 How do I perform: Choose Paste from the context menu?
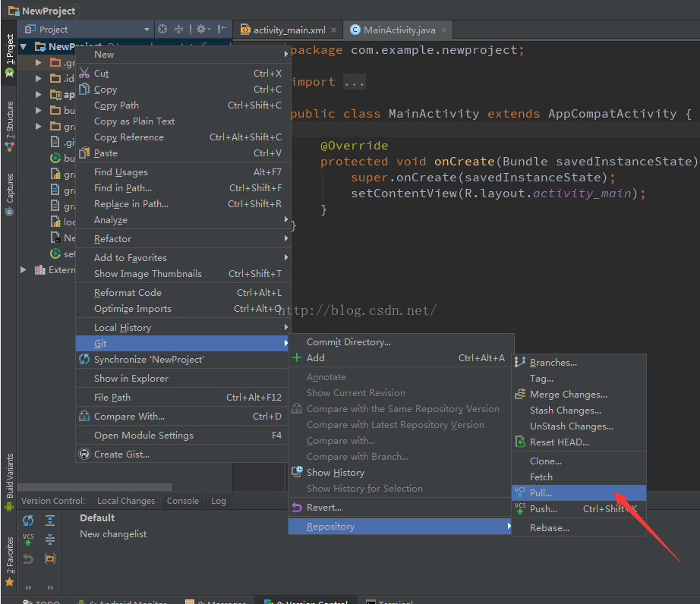(184, 153)
